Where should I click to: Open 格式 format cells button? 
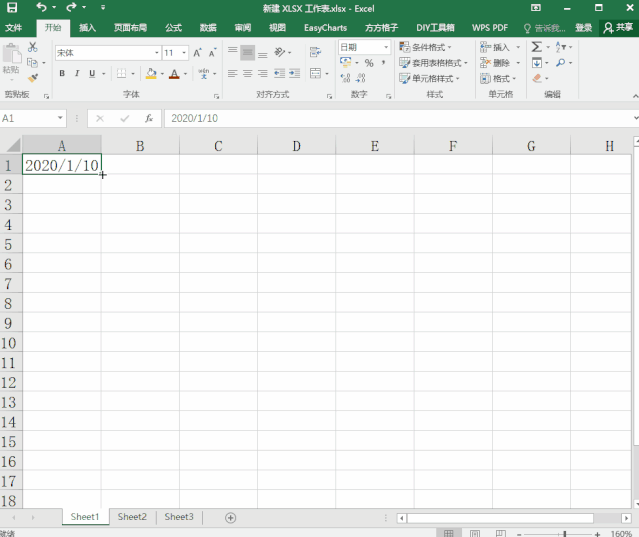pos(496,78)
